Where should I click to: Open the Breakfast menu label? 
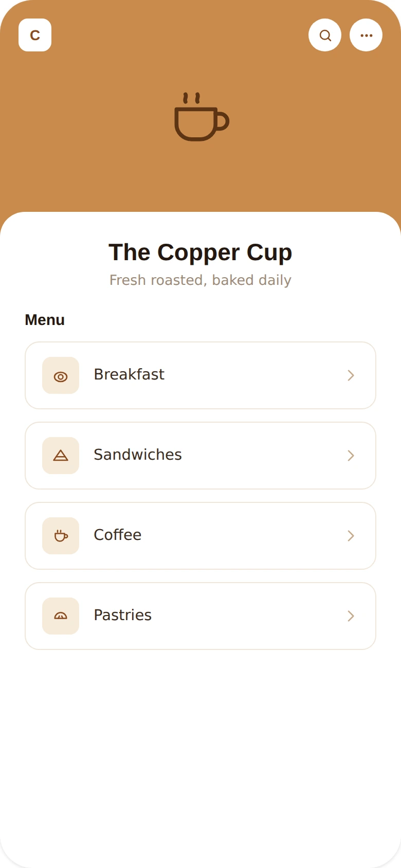129,374
